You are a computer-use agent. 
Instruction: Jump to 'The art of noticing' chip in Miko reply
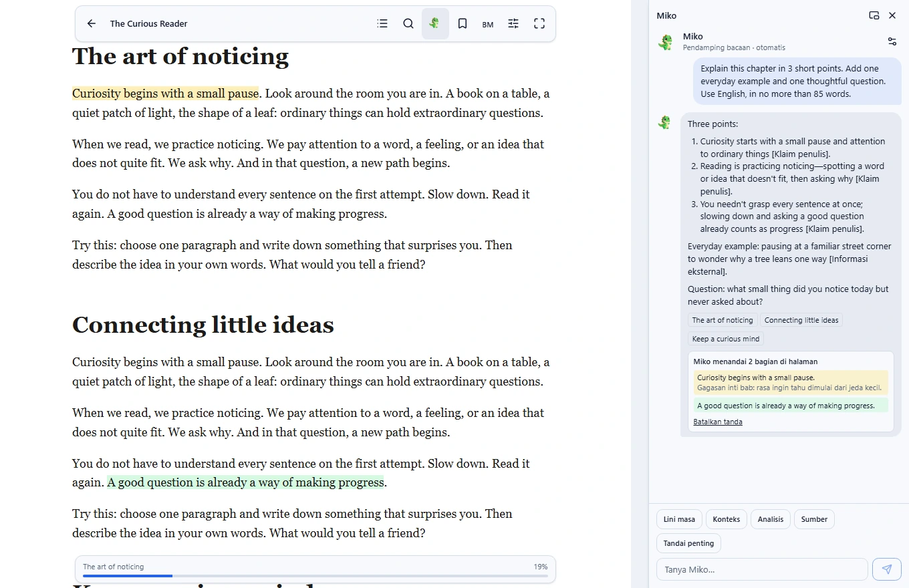coord(723,320)
